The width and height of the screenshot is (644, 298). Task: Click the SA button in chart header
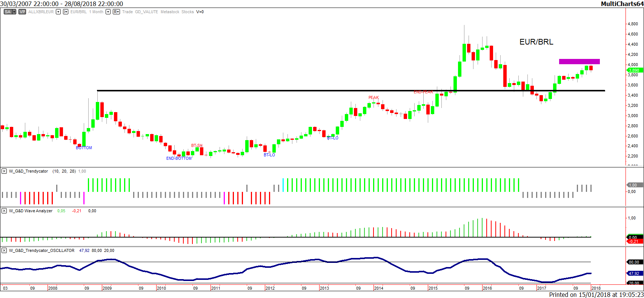point(8,12)
